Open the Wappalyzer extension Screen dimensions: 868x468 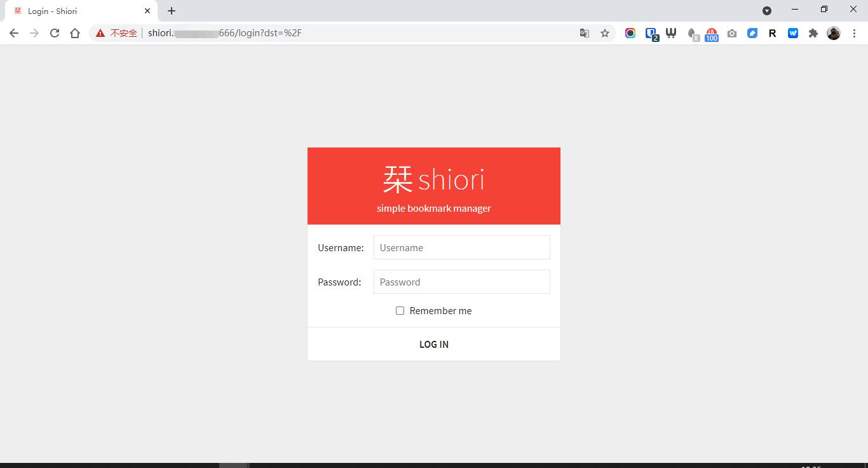(671, 32)
